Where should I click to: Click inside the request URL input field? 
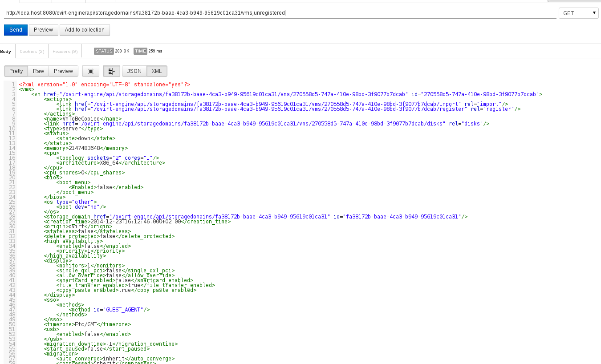point(178,13)
